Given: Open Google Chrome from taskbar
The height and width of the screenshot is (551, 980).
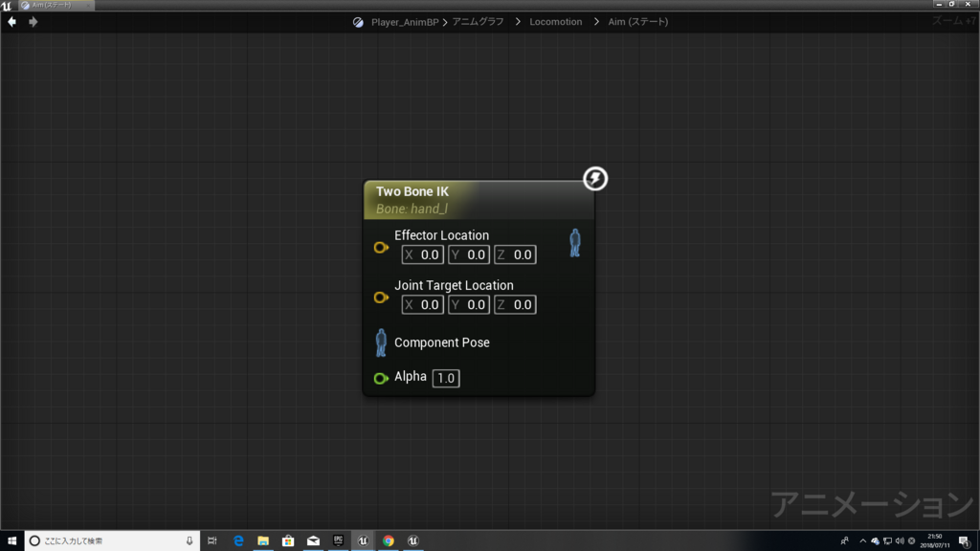Looking at the screenshot, I should coord(389,540).
